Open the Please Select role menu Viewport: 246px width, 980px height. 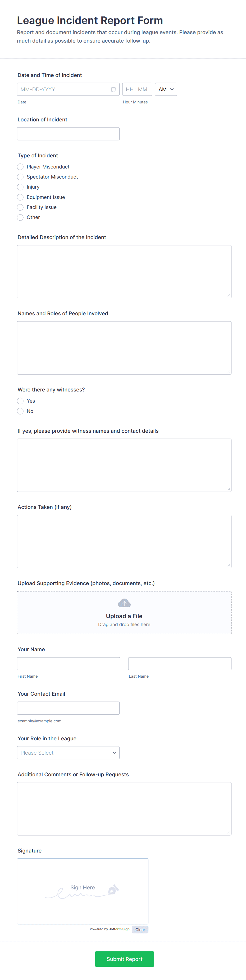pos(68,753)
